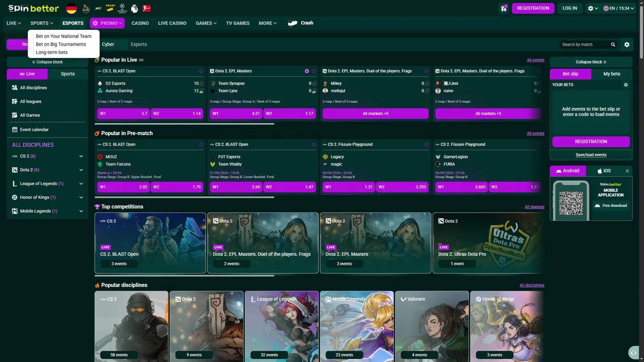Switch to the iOS app tab

(x=605, y=171)
